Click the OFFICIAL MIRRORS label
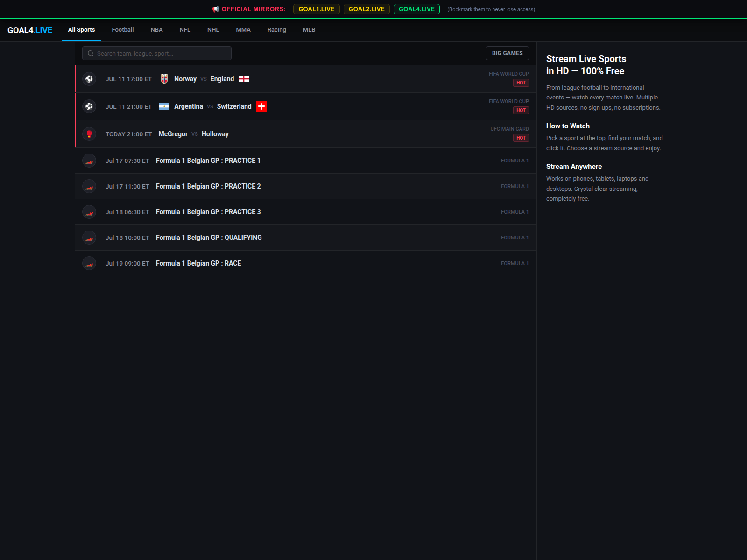The image size is (747, 560). pyautogui.click(x=254, y=9)
